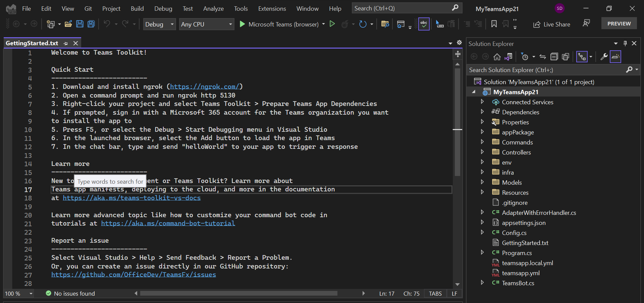Viewport: 644px width, 303px height.
Task: Toggle Preview Selected Items button
Action: point(615,57)
